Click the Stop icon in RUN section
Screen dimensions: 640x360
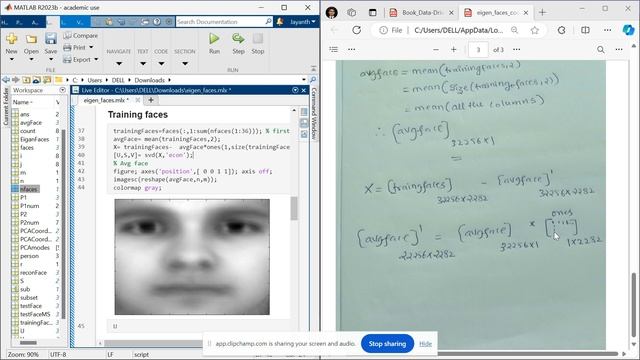coord(258,39)
